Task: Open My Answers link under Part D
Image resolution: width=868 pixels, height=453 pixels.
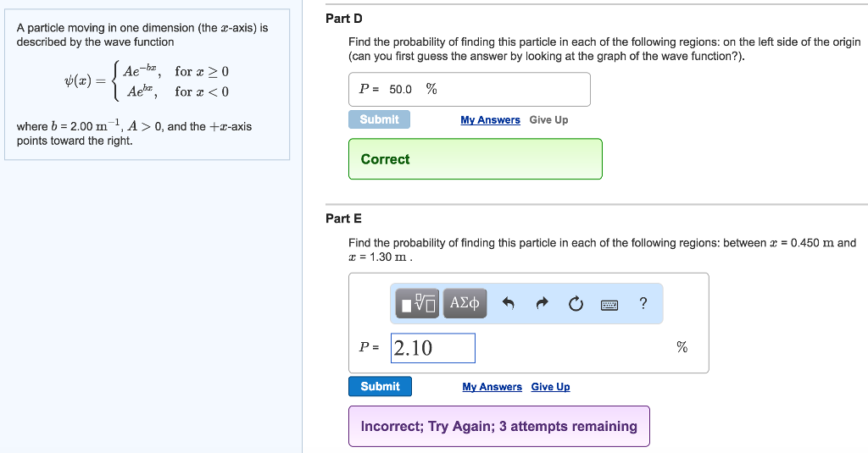Action: (490, 120)
